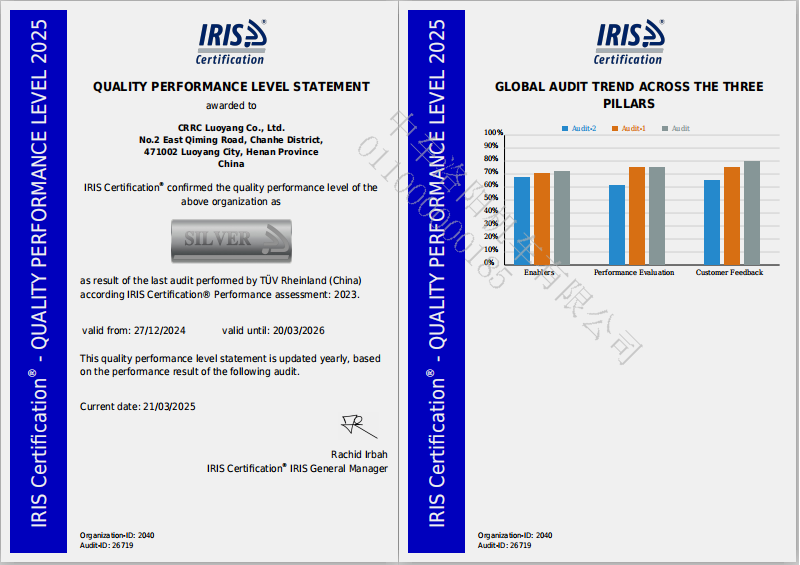The width and height of the screenshot is (800, 565).
Task: Click the IRIS Certification logo on left page
Action: tap(231, 43)
